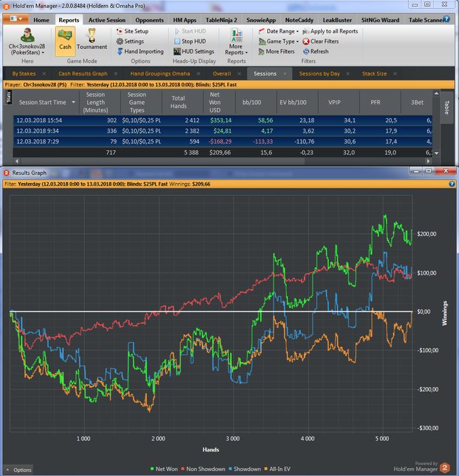The width and height of the screenshot is (459, 476).
Task: Open the Stats side panel tab
Action: pos(8,97)
